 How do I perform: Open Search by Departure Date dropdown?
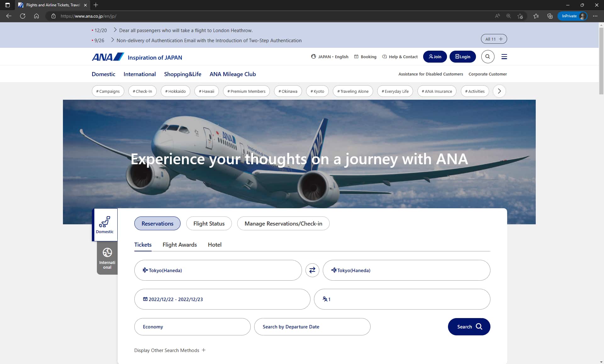[312, 327]
